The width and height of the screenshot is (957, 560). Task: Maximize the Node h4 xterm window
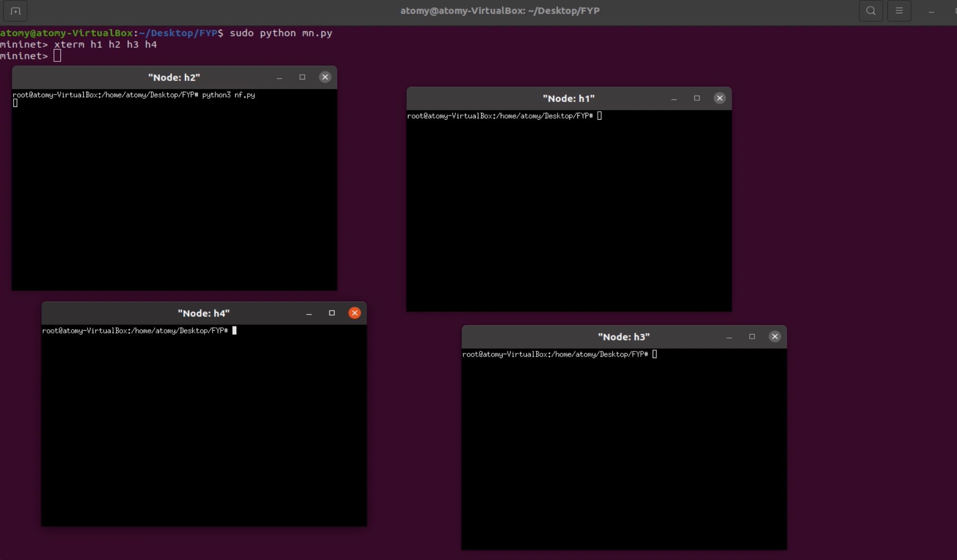coord(331,313)
